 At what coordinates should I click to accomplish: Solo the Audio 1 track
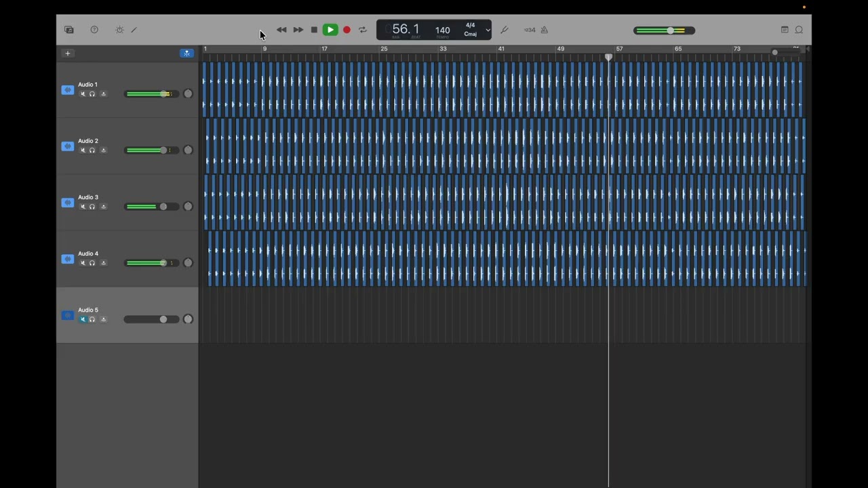pyautogui.click(x=92, y=94)
